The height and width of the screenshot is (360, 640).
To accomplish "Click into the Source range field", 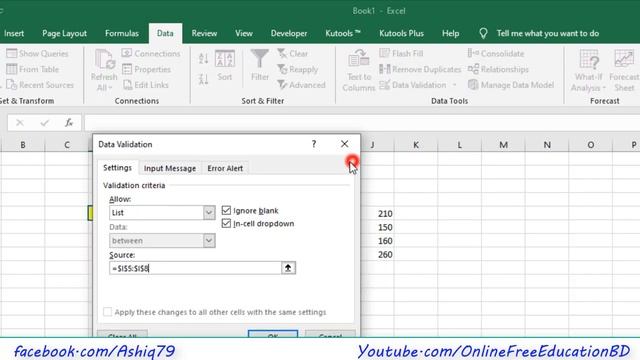I will 195,268.
